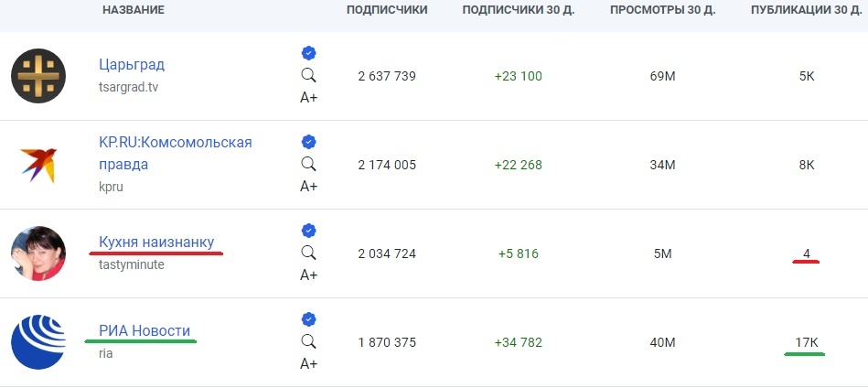Sort by the Подписчики 30 д. column header

(x=520, y=10)
